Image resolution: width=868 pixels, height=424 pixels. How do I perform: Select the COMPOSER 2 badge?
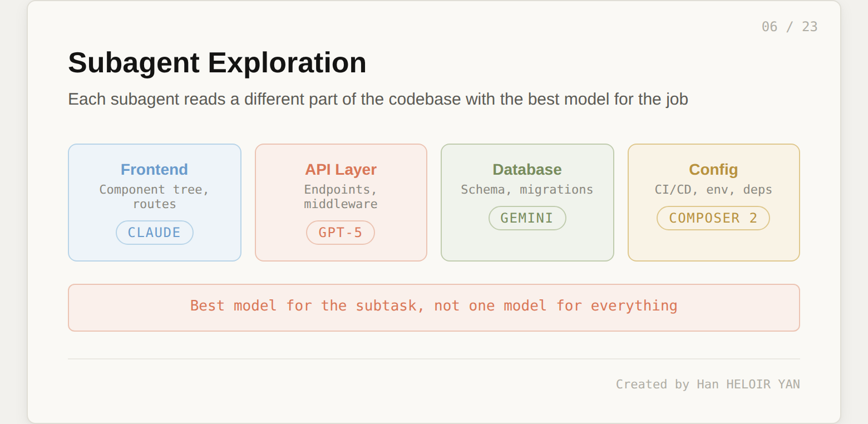pos(713,218)
